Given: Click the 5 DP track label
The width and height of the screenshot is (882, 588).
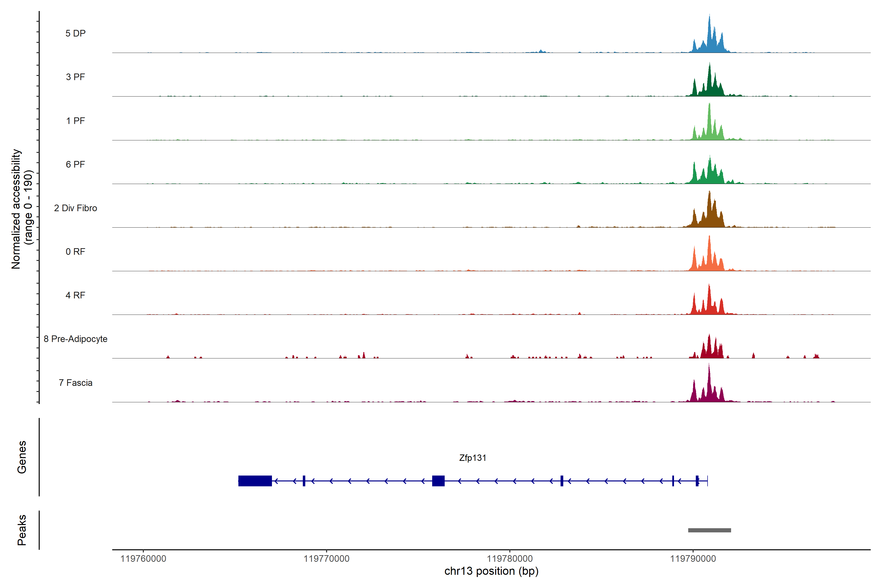Looking at the screenshot, I should coord(75,33).
